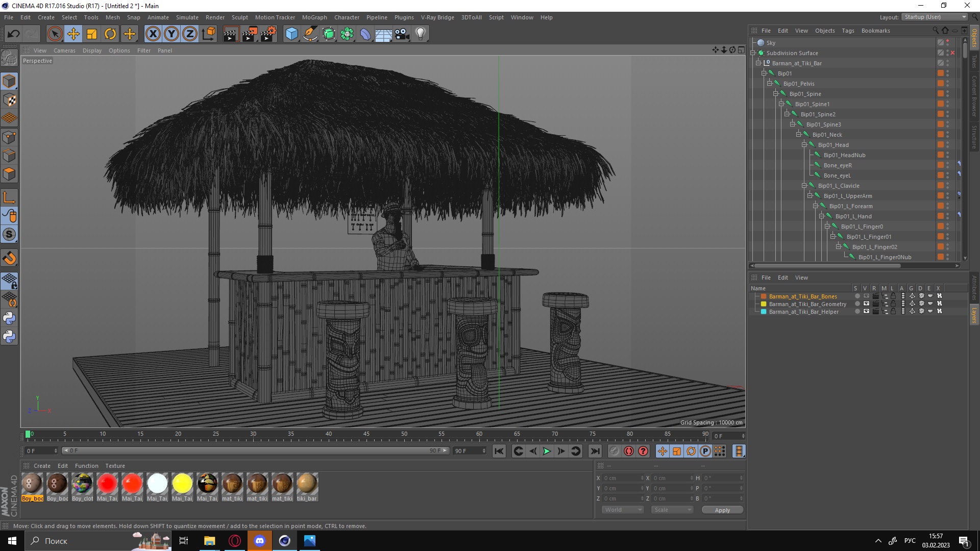The height and width of the screenshot is (551, 980).
Task: Enable Polygons mode in left sidebar
Action: [x=9, y=174]
